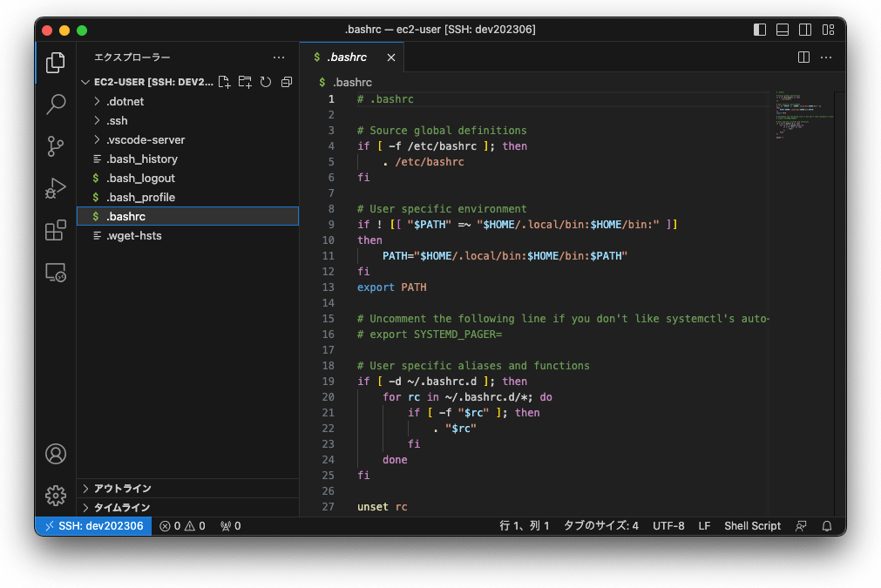Select the .bashrc file in explorer
This screenshot has height=588, width=881.
pos(187,216)
